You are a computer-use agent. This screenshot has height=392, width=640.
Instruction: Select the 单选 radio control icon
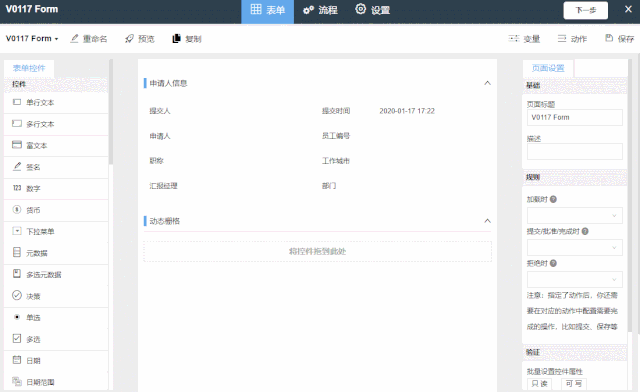(x=17, y=317)
